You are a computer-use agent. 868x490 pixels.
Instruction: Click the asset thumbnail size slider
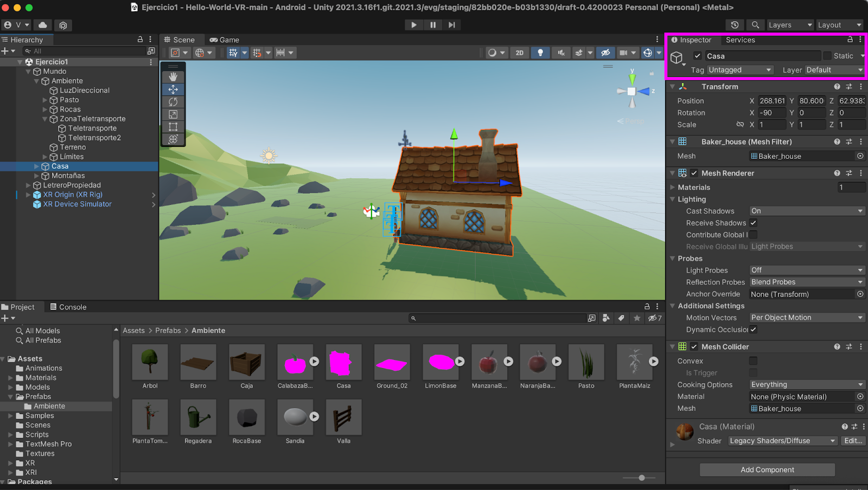642,478
